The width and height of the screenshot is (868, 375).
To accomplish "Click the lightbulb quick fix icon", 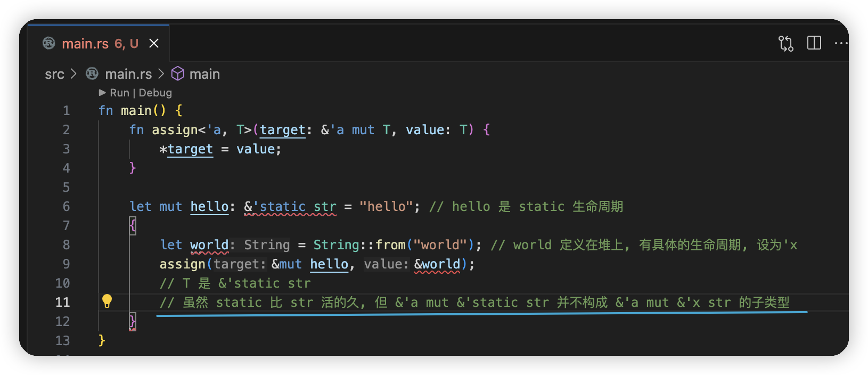I will pos(107,301).
